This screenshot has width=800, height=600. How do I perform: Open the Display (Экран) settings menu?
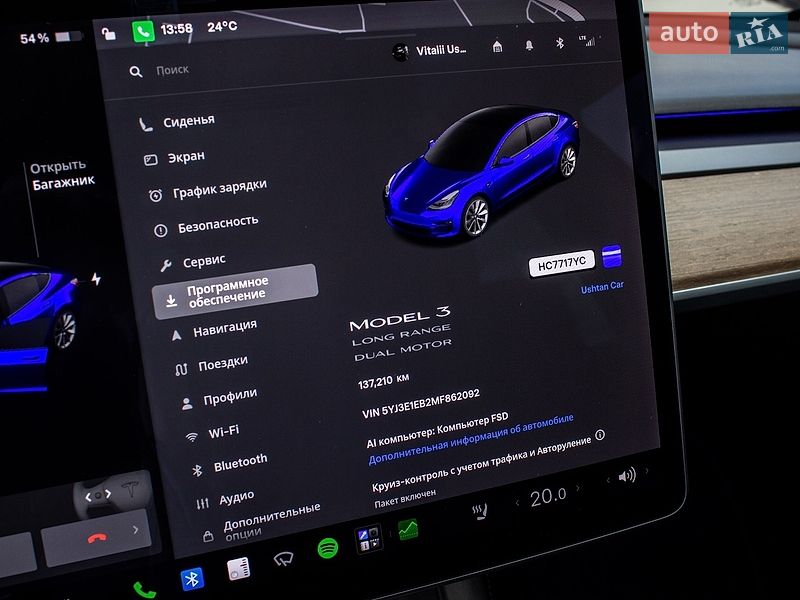(175, 158)
